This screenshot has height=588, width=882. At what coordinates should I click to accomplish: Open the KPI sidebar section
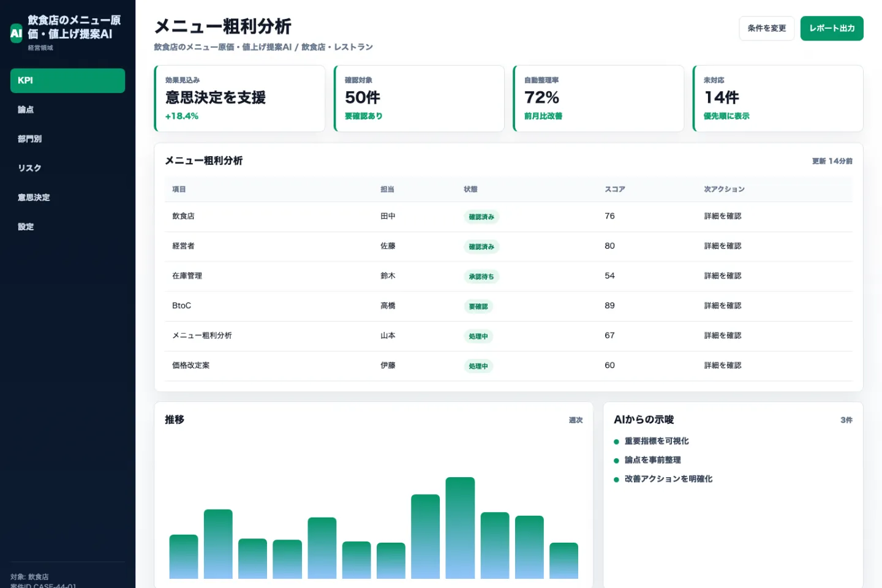pos(67,80)
